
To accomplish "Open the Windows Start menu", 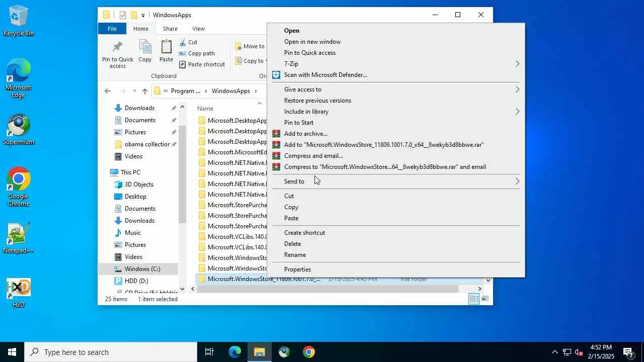I will (12, 352).
